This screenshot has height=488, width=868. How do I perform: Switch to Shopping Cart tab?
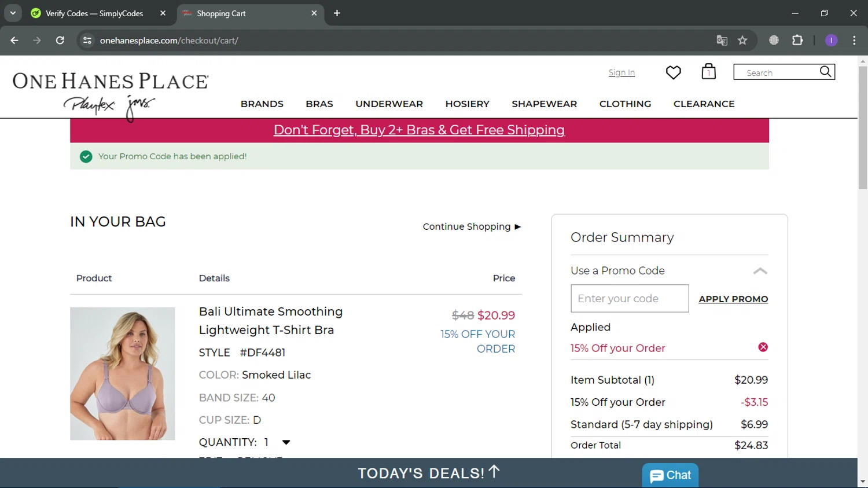(249, 13)
